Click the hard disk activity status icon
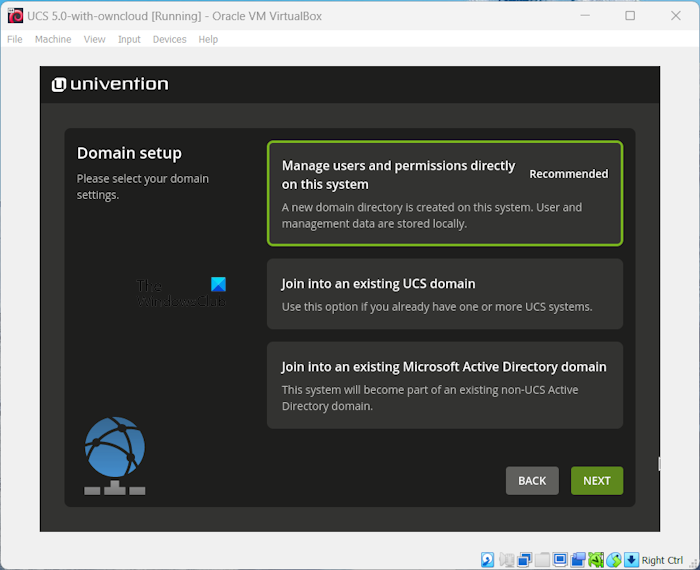 (x=487, y=560)
